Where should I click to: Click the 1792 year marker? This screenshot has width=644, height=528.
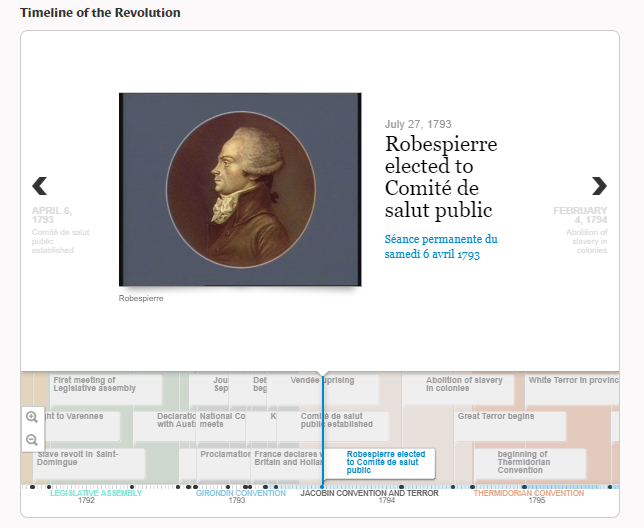coord(86,500)
